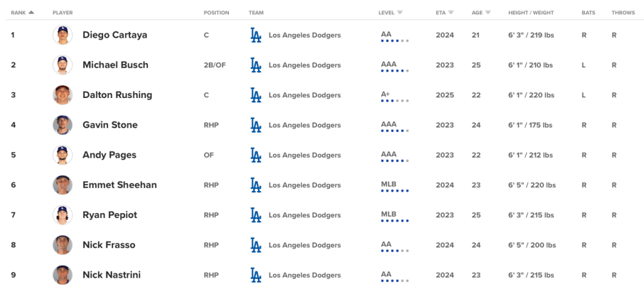Click Diego Cartaya's headshot photo

63,35
